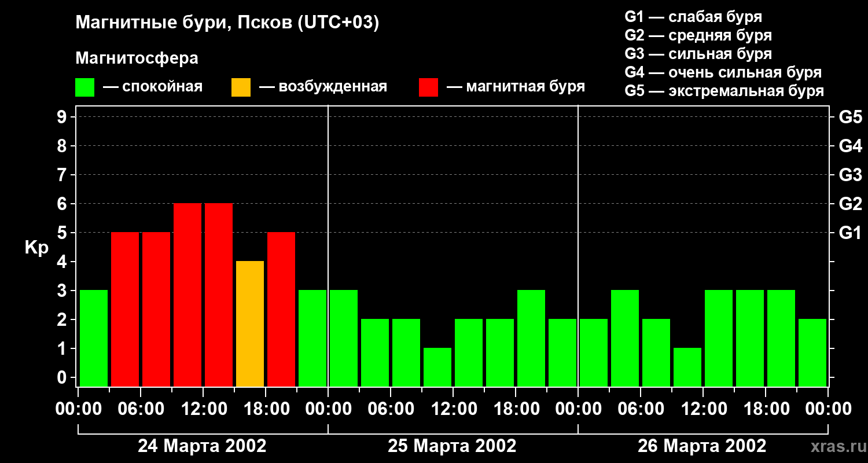Click the 'Магнитосфера' legend heading
Screen dimensions: 868x463
(x=137, y=58)
